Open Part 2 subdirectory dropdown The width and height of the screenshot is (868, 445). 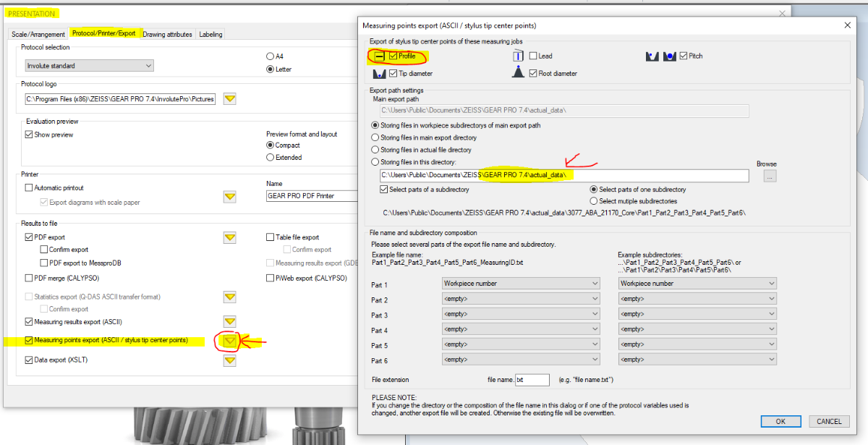point(697,300)
